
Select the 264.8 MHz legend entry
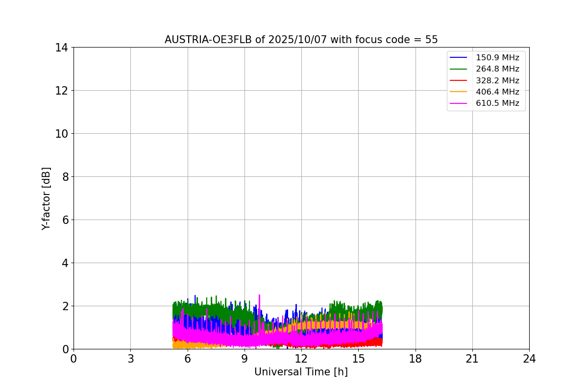[484, 69]
